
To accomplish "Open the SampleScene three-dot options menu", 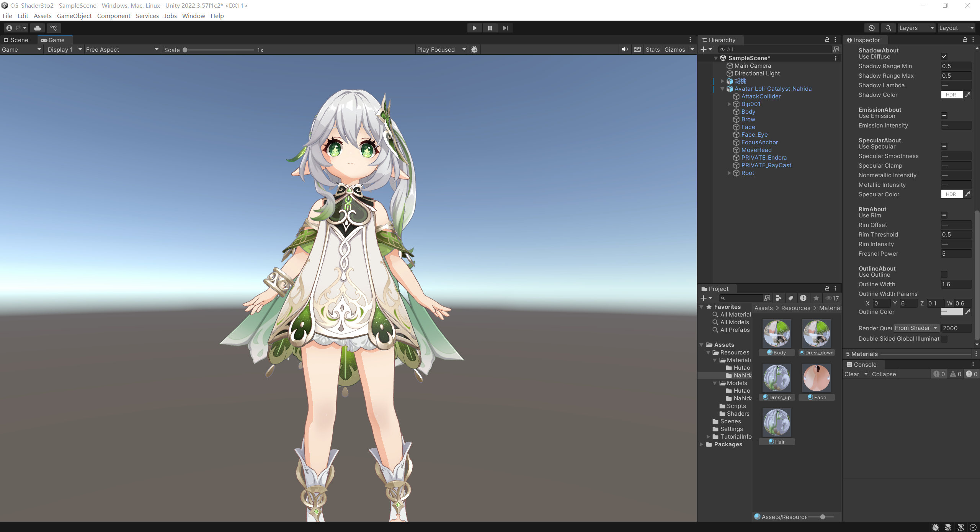I will (x=836, y=58).
